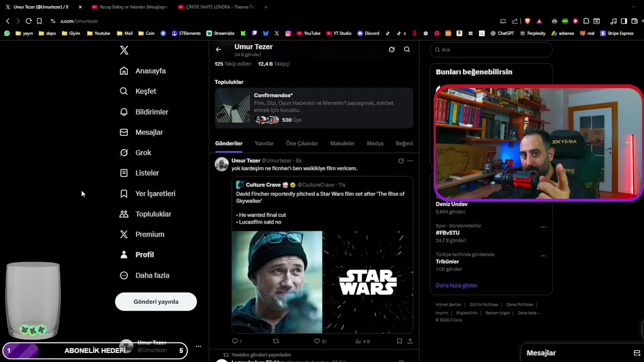This screenshot has height=362, width=644.
Task: Switch to the Beğeni tab
Action: tap(404, 143)
